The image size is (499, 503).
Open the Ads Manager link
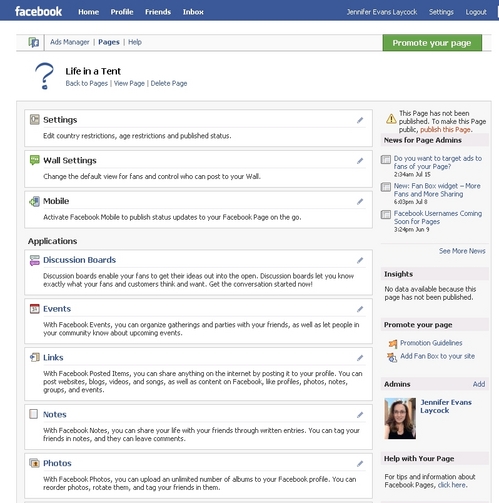click(70, 42)
